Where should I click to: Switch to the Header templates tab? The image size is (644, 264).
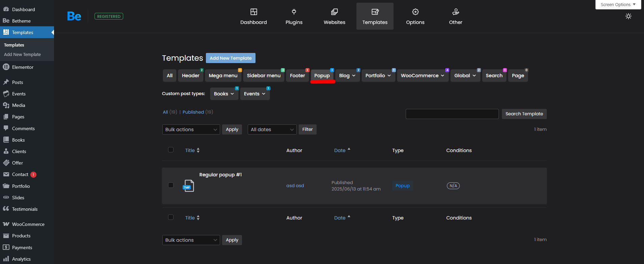point(190,76)
